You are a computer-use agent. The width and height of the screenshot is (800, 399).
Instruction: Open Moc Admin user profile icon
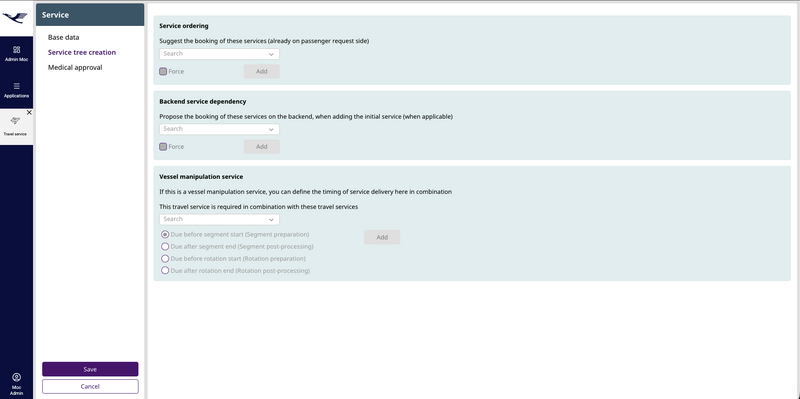[x=16, y=377]
